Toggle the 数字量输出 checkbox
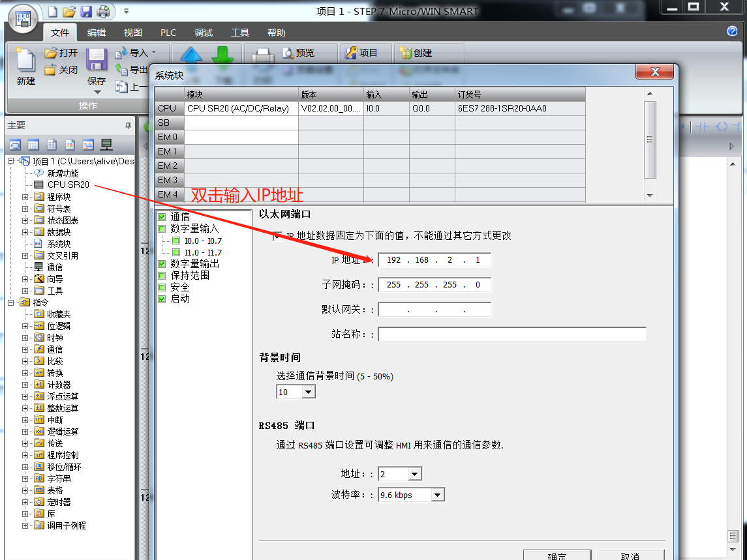747x560 pixels. (x=162, y=264)
